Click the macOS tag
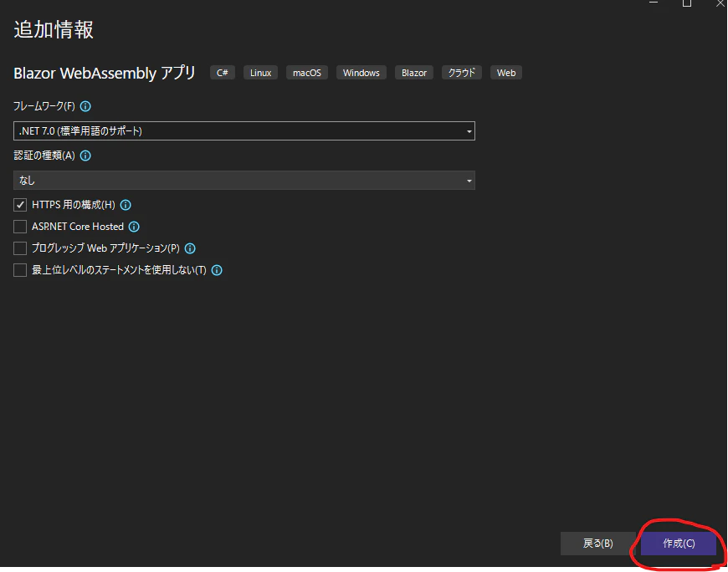 point(307,73)
